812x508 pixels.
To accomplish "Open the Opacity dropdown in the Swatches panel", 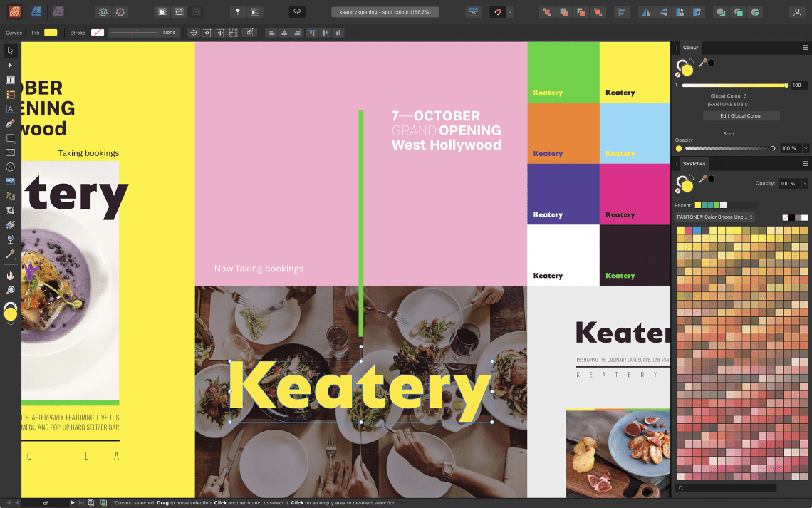I will [803, 184].
